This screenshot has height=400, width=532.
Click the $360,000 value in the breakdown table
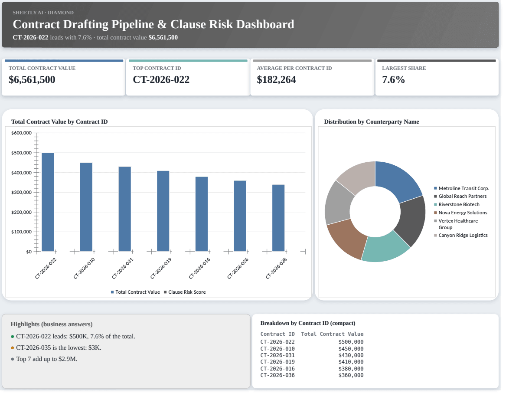point(351,375)
